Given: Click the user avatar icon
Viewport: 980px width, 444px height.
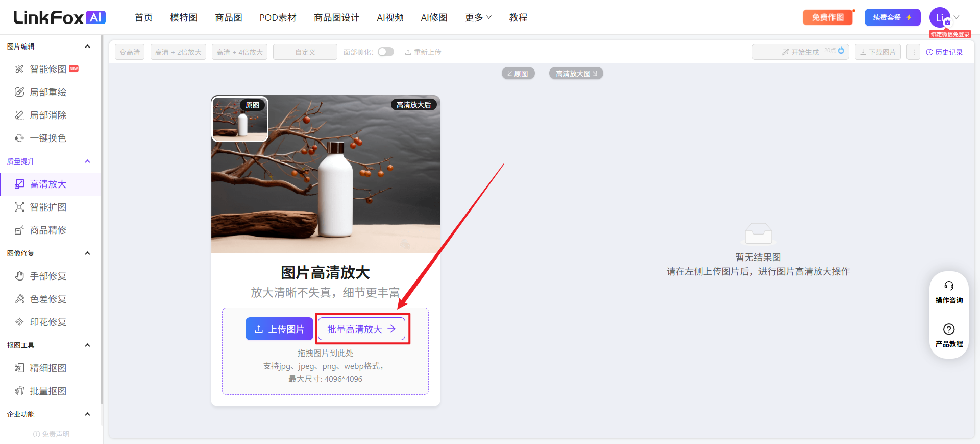Looking at the screenshot, I should pos(940,17).
